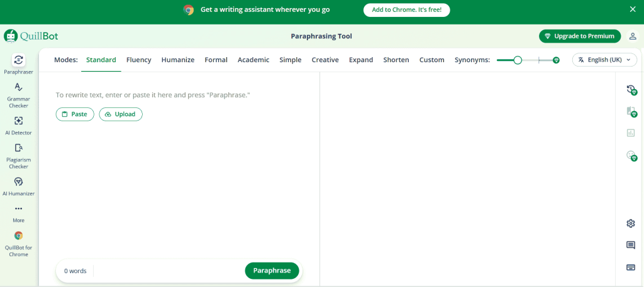
Task: Click the 'Modes:' label
Action: click(65, 60)
